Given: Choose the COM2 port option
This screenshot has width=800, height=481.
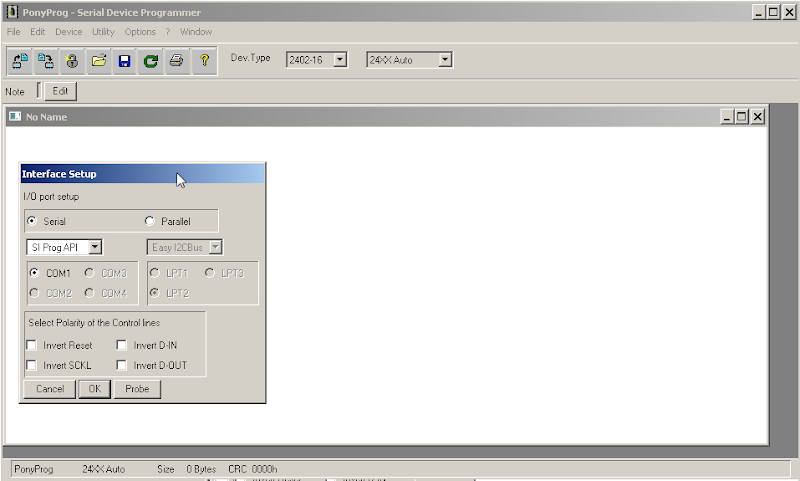Looking at the screenshot, I should tap(34, 293).
